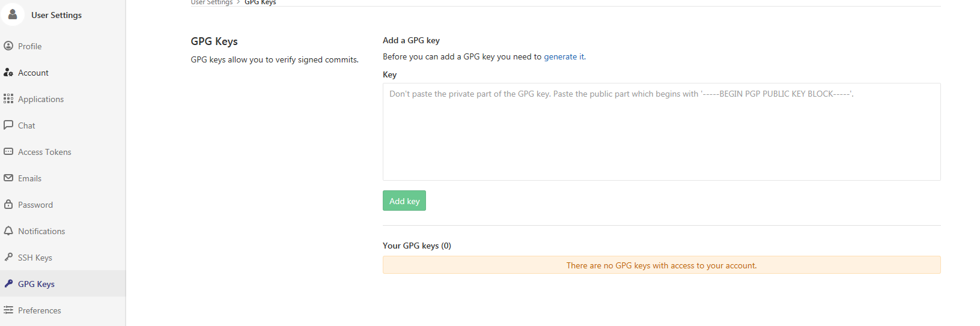The image size is (980, 326).
Task: Click the User Settings breadcrumb link
Action: tap(212, 2)
